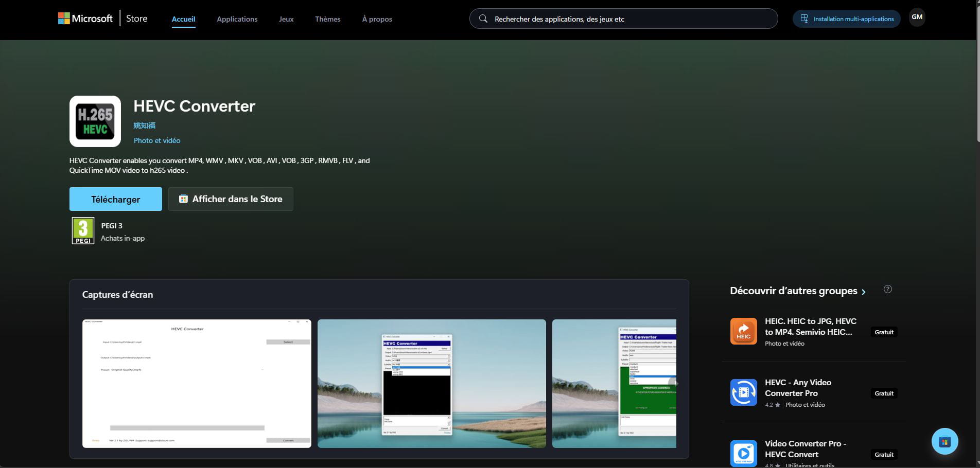Open Installation multi-applications
The width and height of the screenshot is (980, 468).
pyautogui.click(x=847, y=19)
